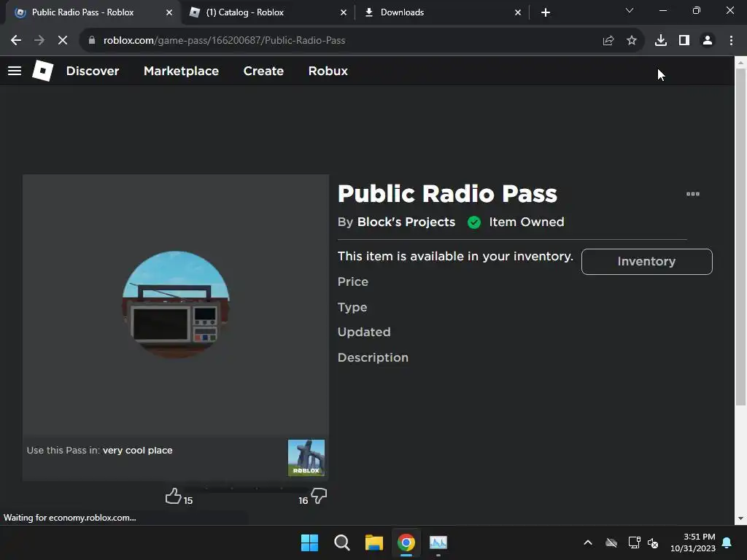Close the Downloads tab

point(518,12)
